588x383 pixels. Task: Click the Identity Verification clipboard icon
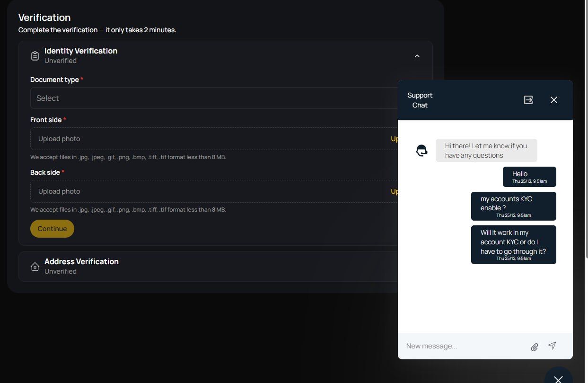click(35, 56)
